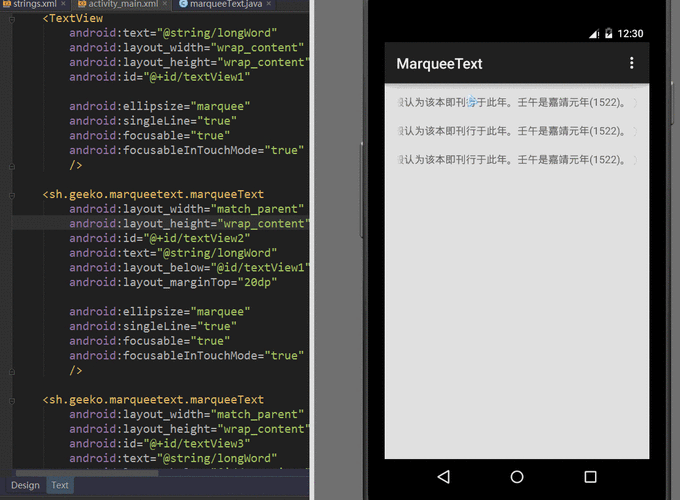Click the battery icon in emulator status bar
Screen dimensions: 680x500
608,33
